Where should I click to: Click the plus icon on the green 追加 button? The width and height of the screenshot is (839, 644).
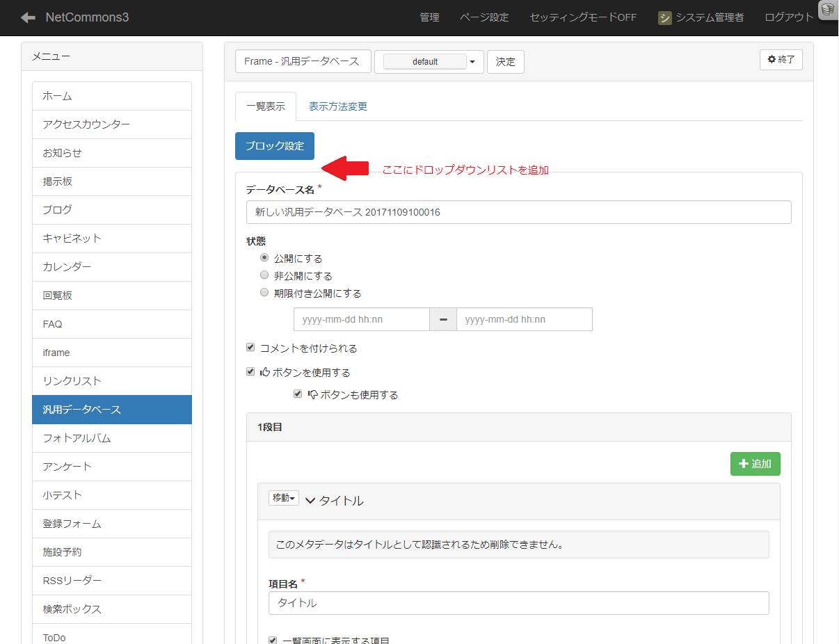tap(742, 463)
